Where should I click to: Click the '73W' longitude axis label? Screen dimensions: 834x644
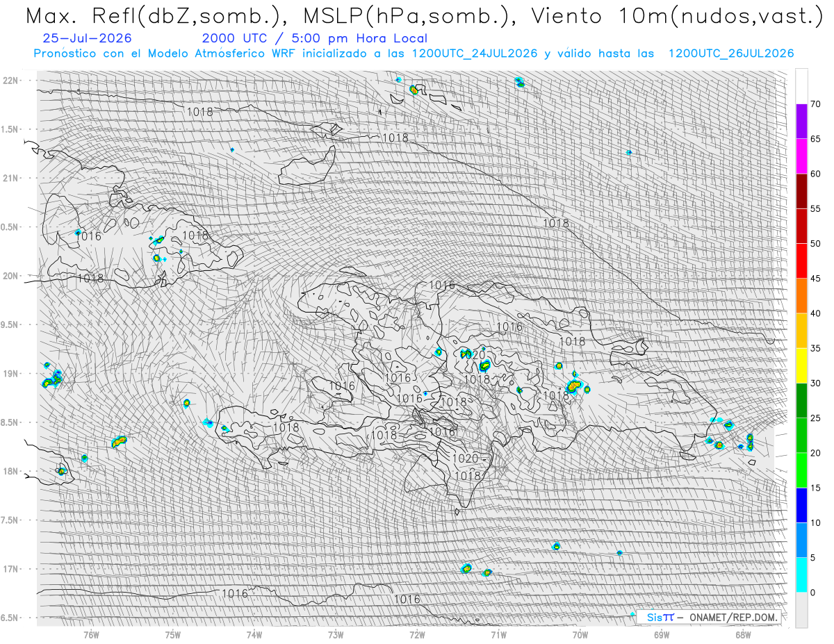click(336, 634)
